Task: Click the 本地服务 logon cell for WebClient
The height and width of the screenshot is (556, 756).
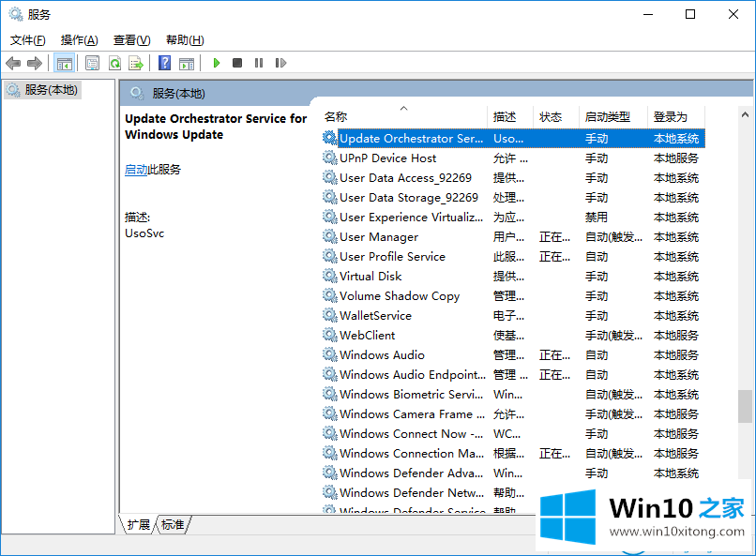Action: [676, 336]
